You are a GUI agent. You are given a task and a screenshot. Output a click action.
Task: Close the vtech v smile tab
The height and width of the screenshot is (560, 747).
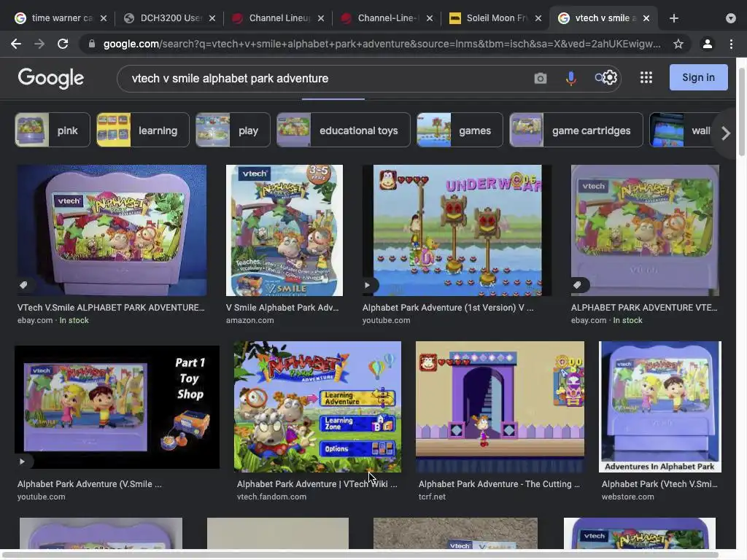[646, 18]
